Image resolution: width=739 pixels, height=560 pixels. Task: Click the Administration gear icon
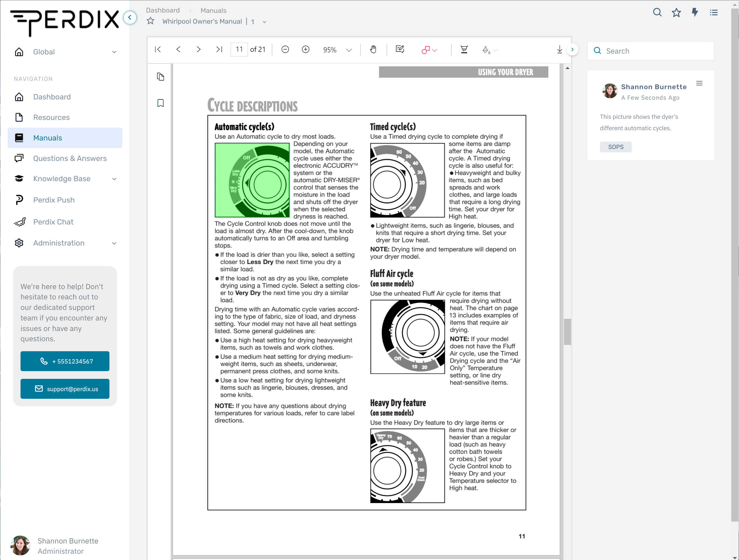19,243
